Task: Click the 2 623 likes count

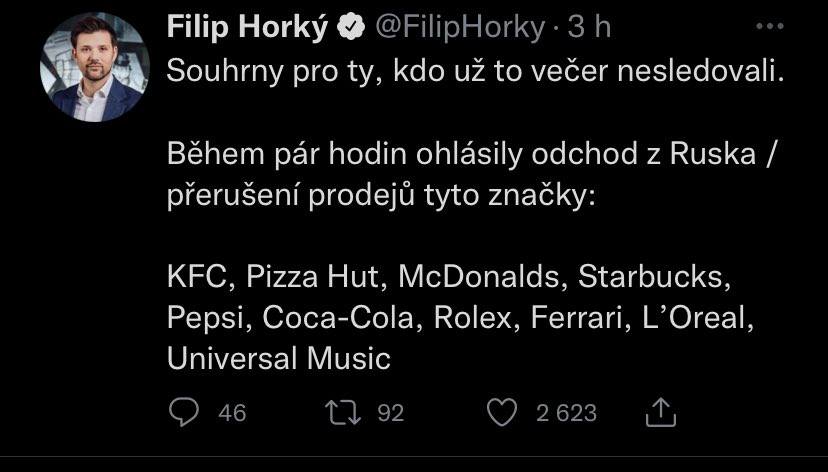Action: 566,413
